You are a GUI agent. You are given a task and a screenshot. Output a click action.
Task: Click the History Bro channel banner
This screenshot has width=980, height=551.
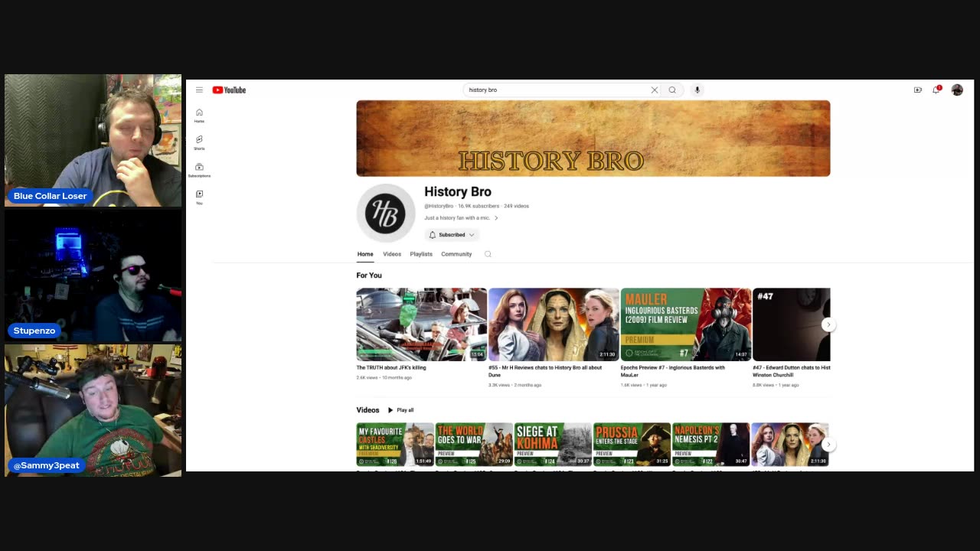tap(593, 139)
